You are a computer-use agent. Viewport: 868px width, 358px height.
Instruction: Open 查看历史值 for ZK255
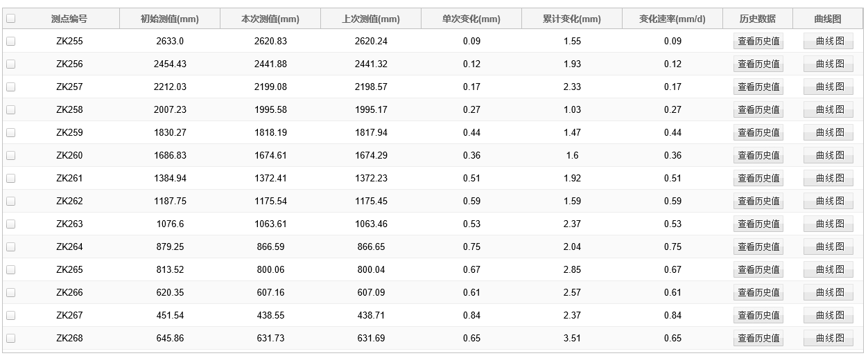[x=758, y=42]
